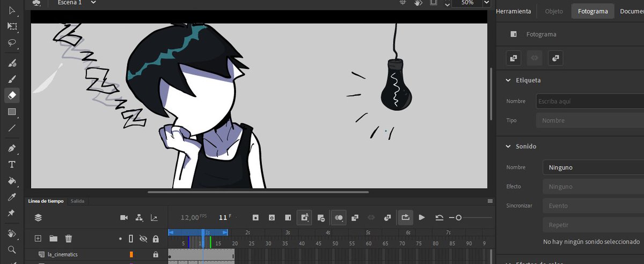Switch to the Salida tab
The height and width of the screenshot is (264, 644).
[x=77, y=201]
